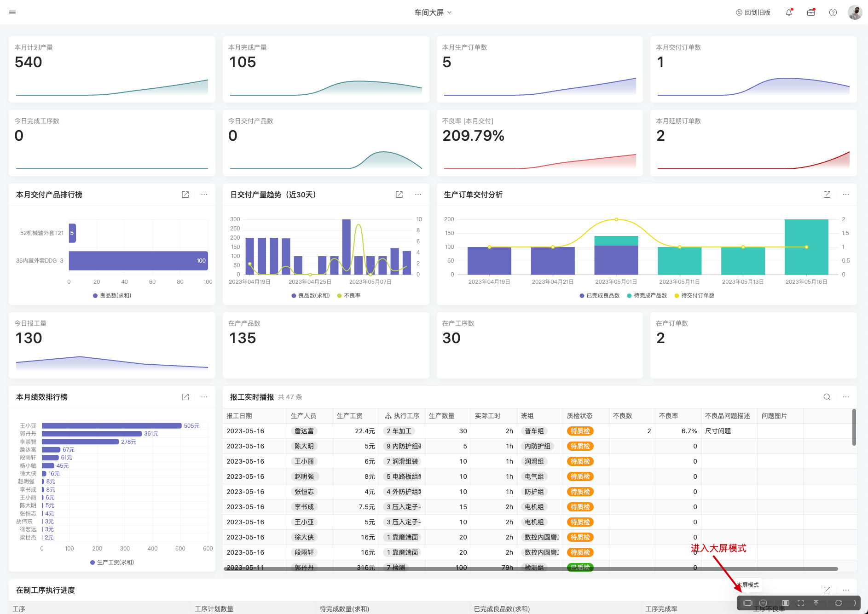The height and width of the screenshot is (614, 868).
Task: Open more options for 本月交付产品排行榜
Action: pos(204,195)
